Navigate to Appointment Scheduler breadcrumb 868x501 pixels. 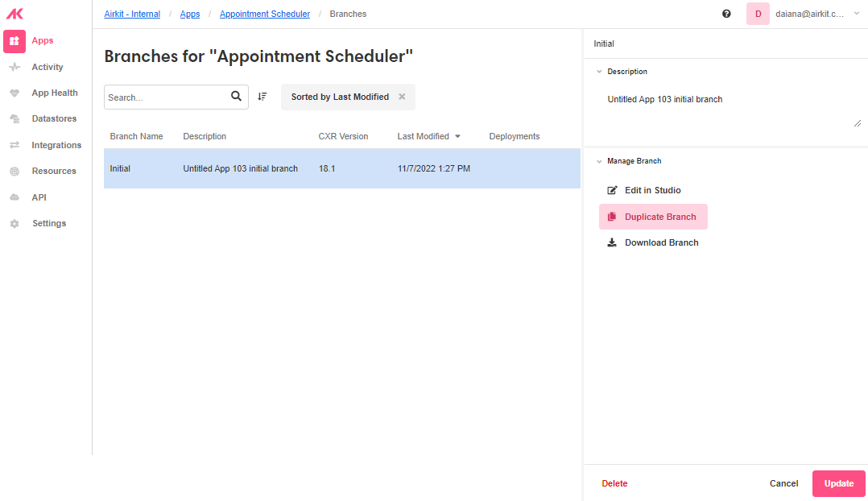pyautogui.click(x=265, y=14)
